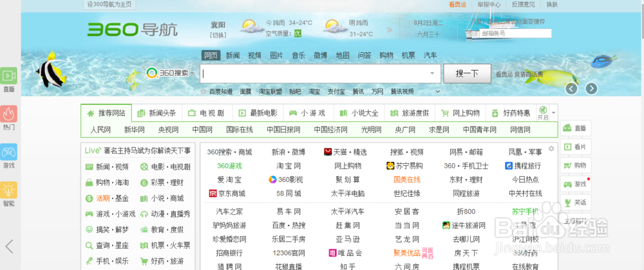The width and height of the screenshot is (644, 270).
Task: Open the 人民网 link
Action: pyautogui.click(x=101, y=130)
